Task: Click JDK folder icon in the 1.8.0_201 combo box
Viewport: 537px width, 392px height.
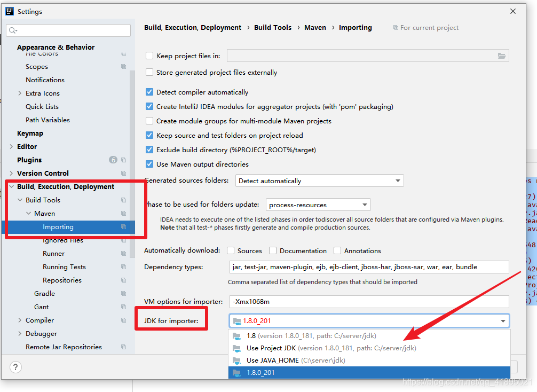Action: point(237,321)
